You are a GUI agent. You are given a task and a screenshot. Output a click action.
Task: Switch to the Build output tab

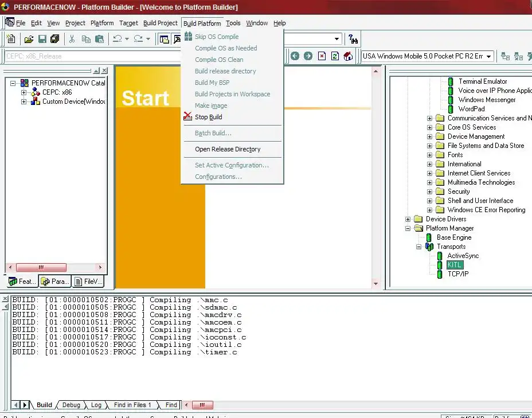[44, 405]
